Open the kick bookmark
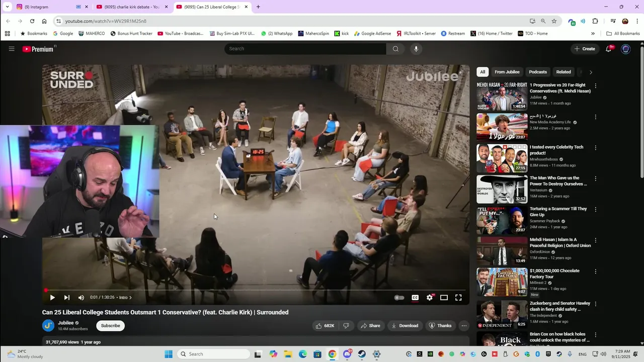 [x=342, y=34]
